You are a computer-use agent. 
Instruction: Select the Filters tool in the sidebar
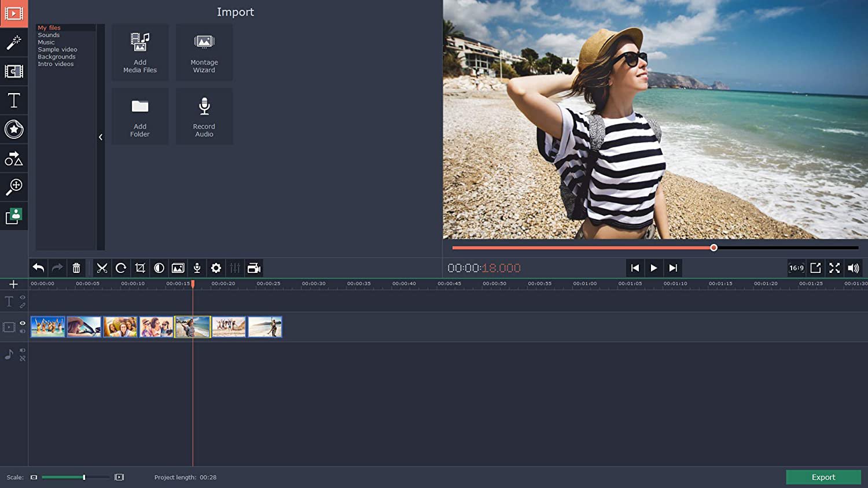click(x=14, y=42)
